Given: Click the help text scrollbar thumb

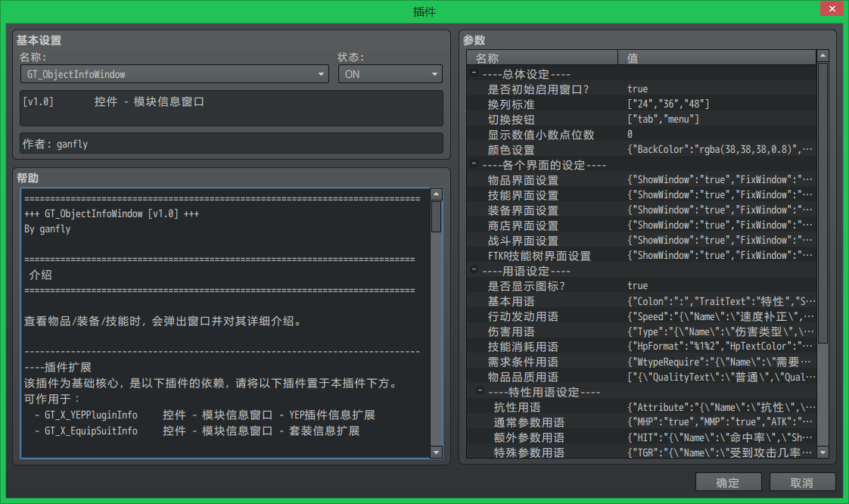Looking at the screenshot, I should point(436,216).
